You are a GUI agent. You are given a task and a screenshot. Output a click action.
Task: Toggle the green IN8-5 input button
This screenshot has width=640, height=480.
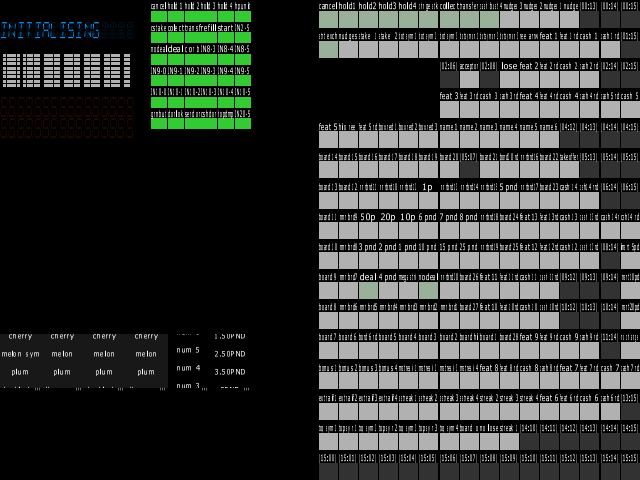243,59
